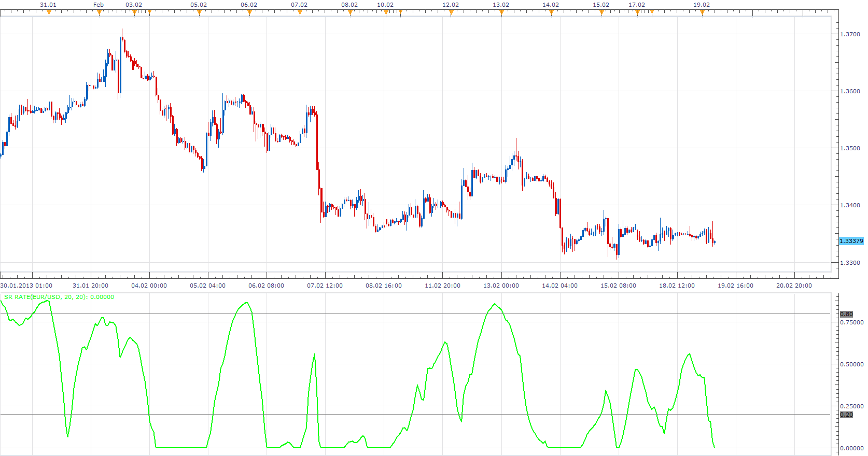Viewport: 868px width, 456px height.
Task: Click the 12.02 date label
Action: tap(451, 5)
